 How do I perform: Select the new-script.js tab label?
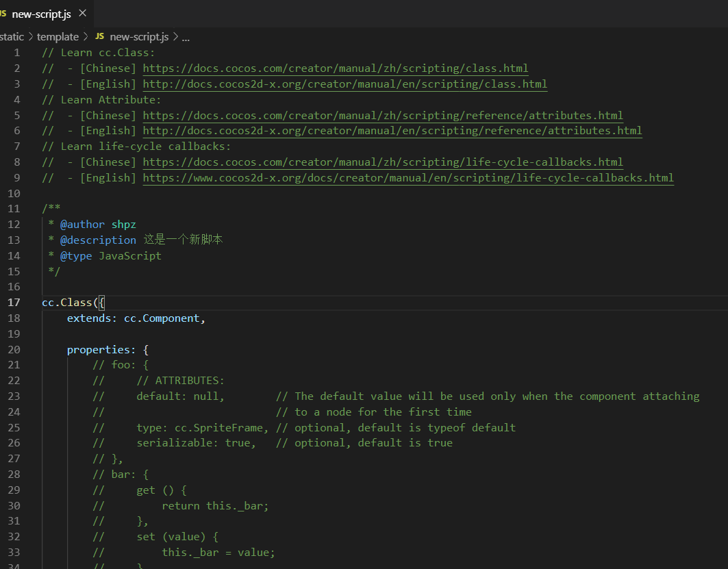pos(41,14)
